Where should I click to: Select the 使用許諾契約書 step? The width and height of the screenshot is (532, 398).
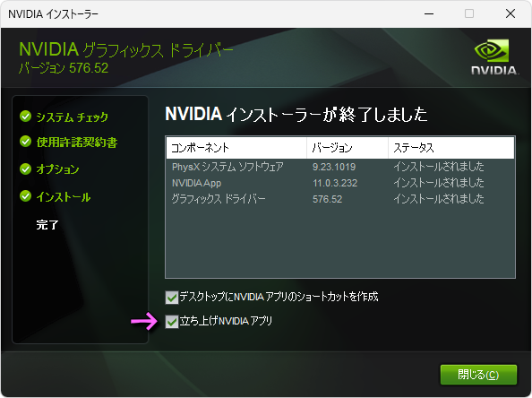[77, 142]
